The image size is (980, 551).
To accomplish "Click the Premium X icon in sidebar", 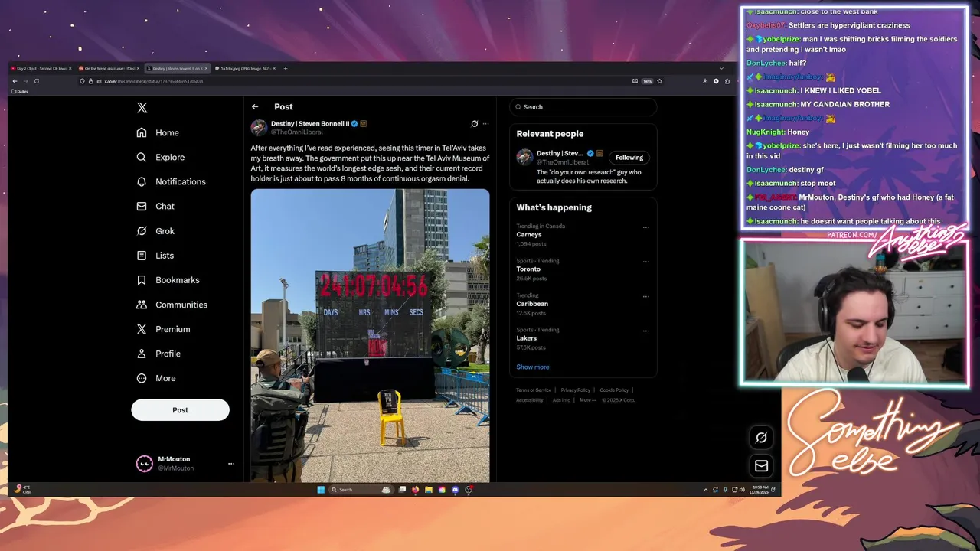I will [x=142, y=329].
